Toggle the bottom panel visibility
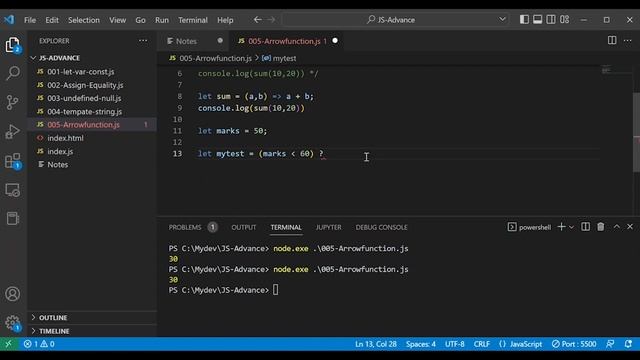Viewport: 640px width, 360px height. click(x=538, y=20)
